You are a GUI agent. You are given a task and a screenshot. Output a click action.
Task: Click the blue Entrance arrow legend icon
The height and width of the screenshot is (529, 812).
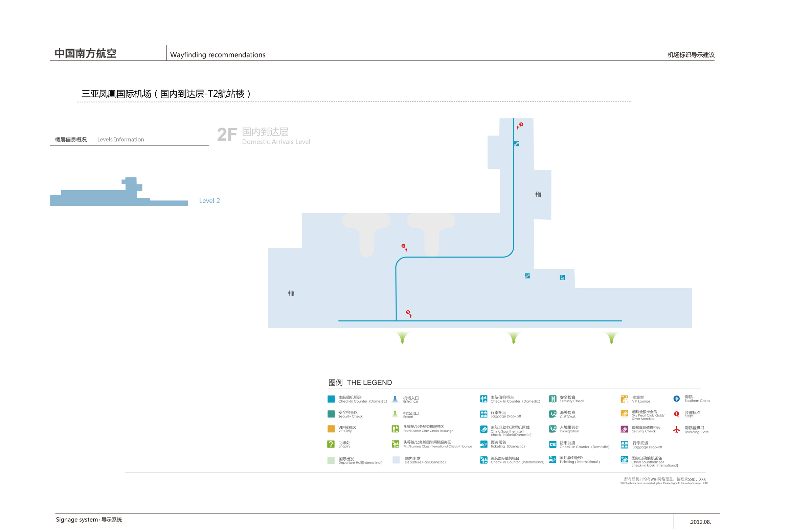395,399
